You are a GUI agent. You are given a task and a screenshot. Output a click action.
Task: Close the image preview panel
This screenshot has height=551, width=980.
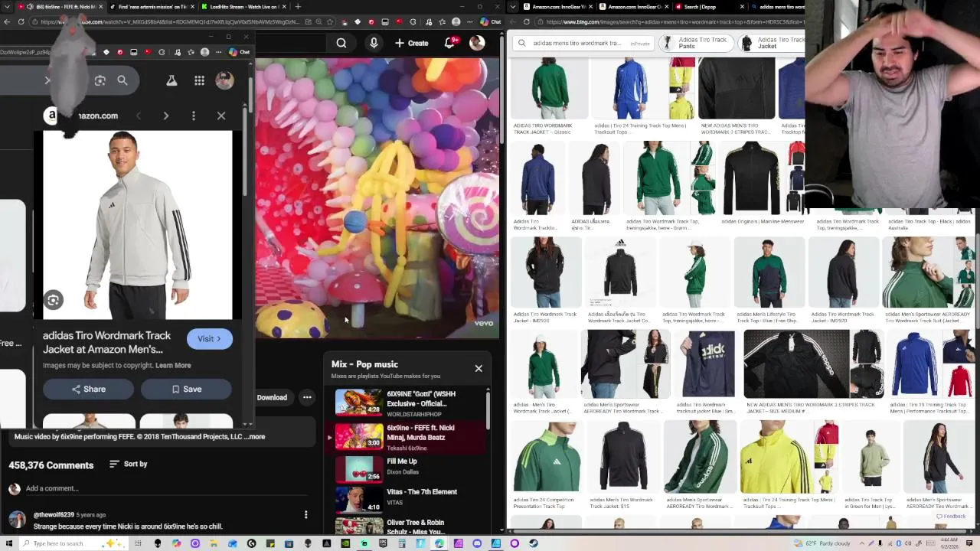pyautogui.click(x=221, y=116)
